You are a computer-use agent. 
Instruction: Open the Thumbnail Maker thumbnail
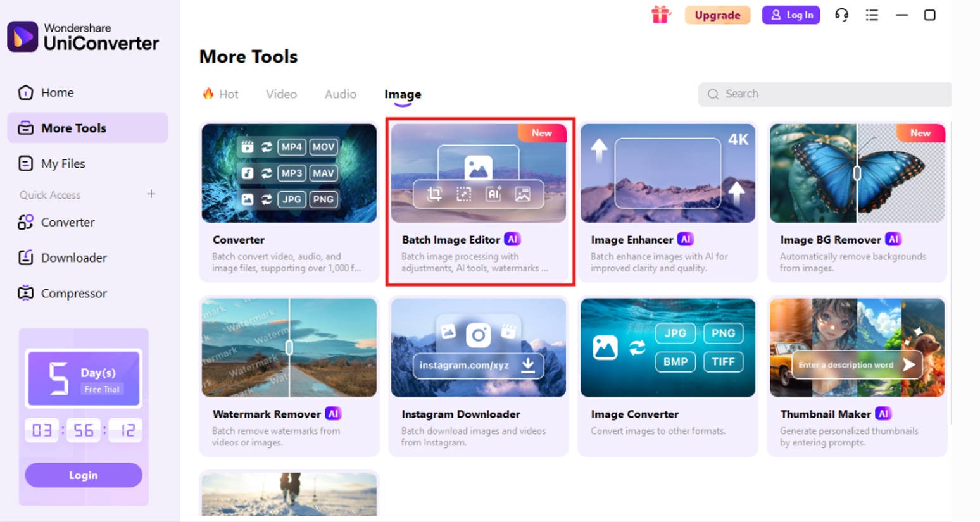click(857, 347)
